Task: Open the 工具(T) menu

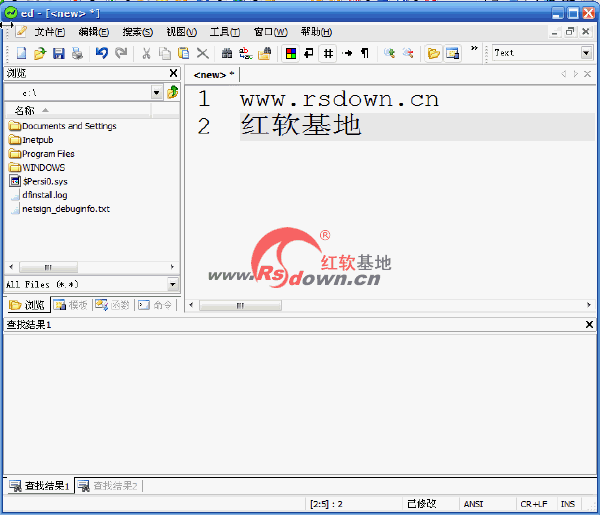Action: click(x=225, y=32)
